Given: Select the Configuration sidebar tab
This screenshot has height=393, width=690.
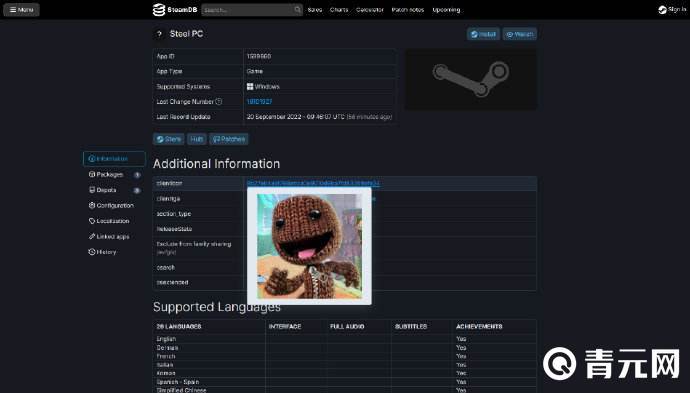Looking at the screenshot, I should 114,206.
